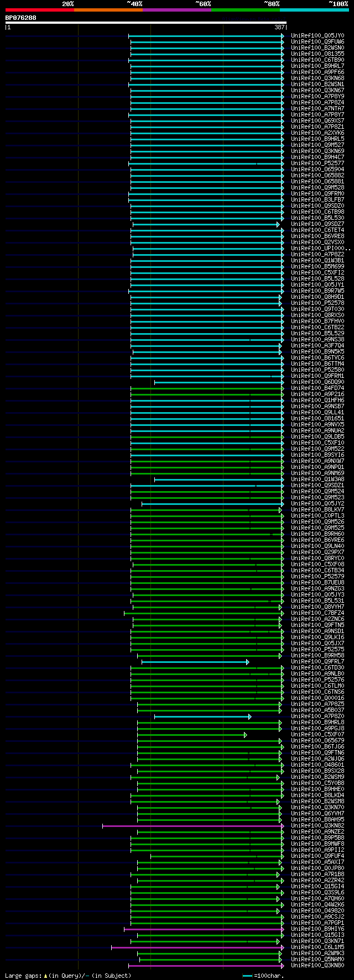The image size is (354, 980).
Task: Click the purple alignment bar of UniRef100_Q3KN82
Action: click(x=193, y=826)
